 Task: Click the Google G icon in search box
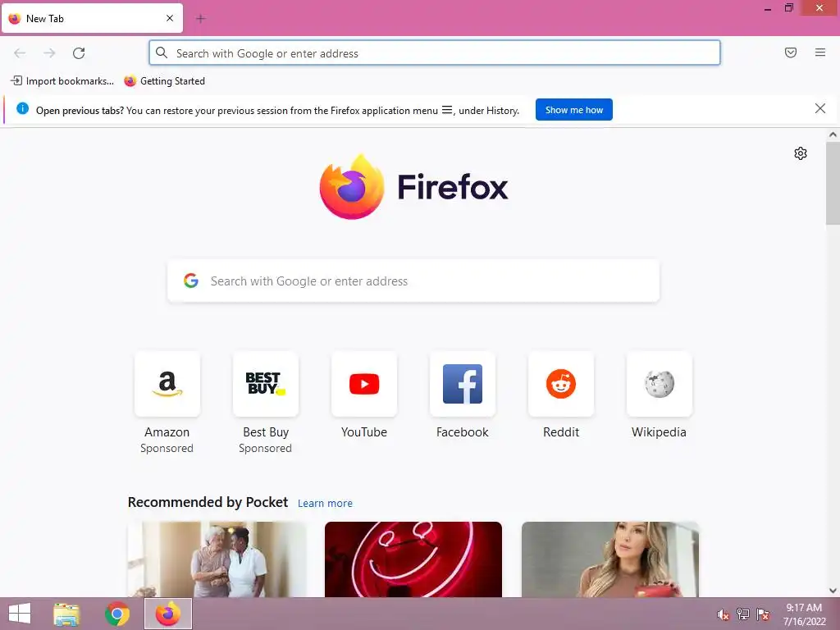pos(191,281)
